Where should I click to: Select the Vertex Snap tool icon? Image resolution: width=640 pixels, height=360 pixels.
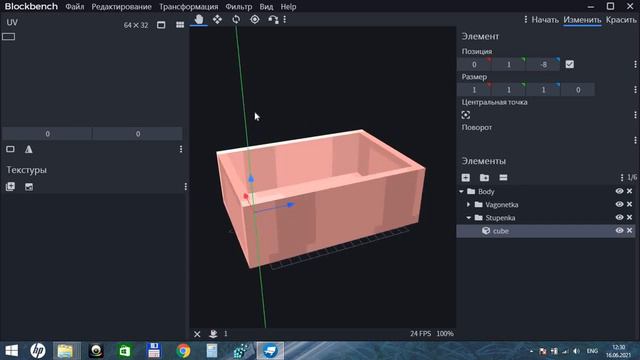pyautogui.click(x=273, y=19)
